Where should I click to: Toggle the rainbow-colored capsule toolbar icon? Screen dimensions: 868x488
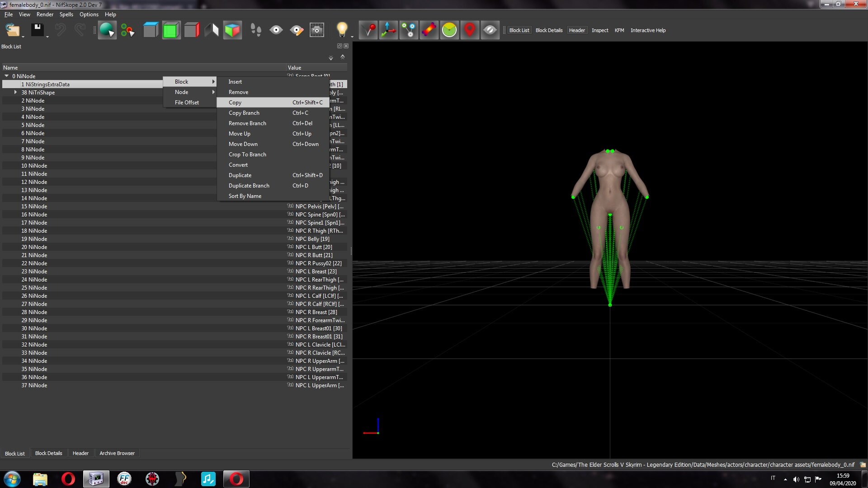pos(429,30)
